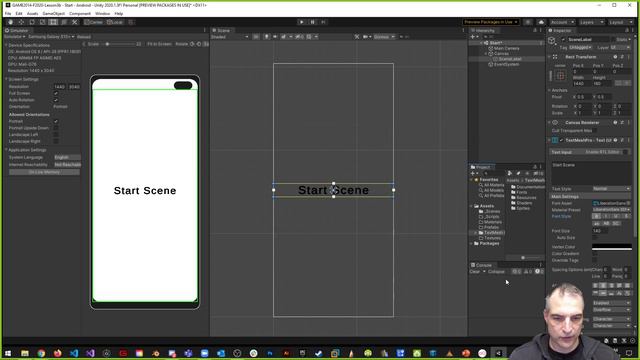Click the On Low Memory button

(44, 172)
